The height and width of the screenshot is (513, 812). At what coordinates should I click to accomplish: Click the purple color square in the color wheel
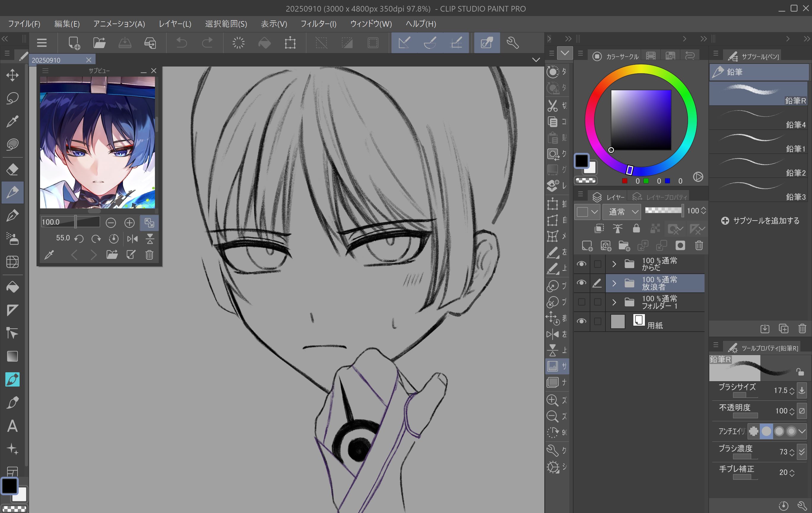[641, 119]
